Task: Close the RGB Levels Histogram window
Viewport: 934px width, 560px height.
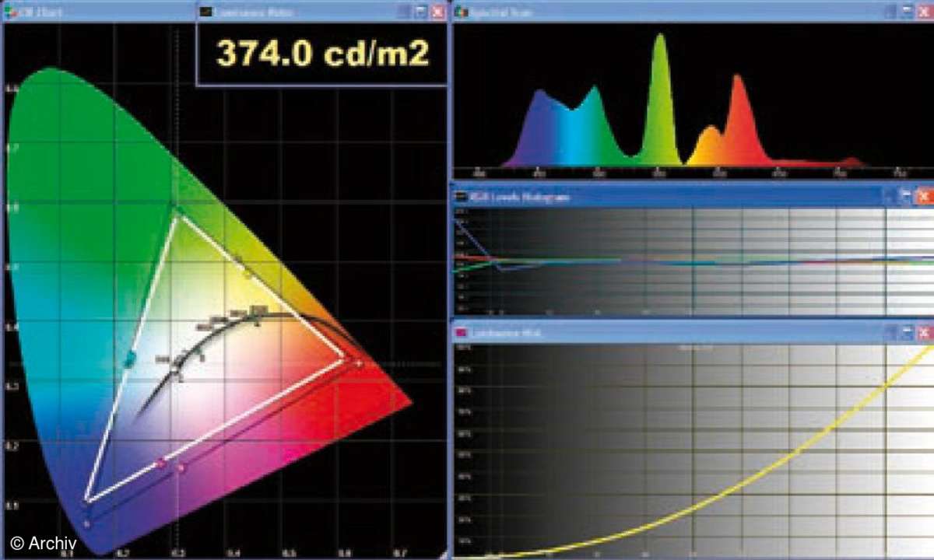Action: (924, 197)
